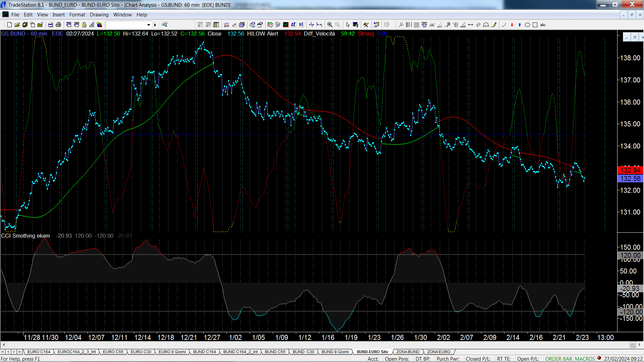Select the horizontal double-arrow drawing tool
Viewport: 644px width, 362px height.
pyautogui.click(x=471, y=25)
